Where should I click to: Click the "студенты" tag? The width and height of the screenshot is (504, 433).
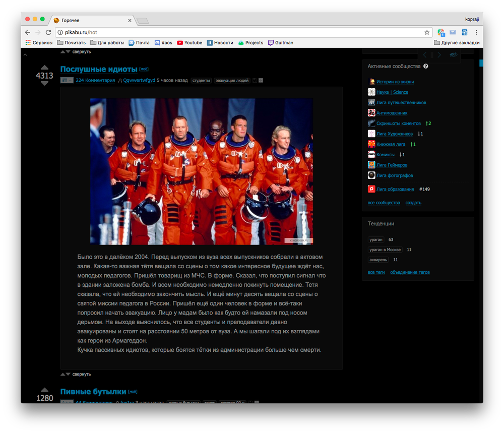pyautogui.click(x=201, y=80)
